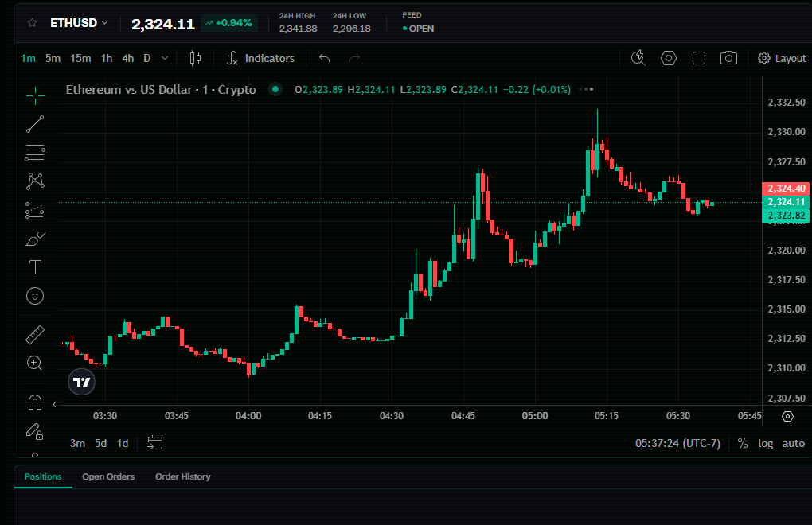Select the 1h timeframe
This screenshot has height=525, width=812.
point(107,58)
